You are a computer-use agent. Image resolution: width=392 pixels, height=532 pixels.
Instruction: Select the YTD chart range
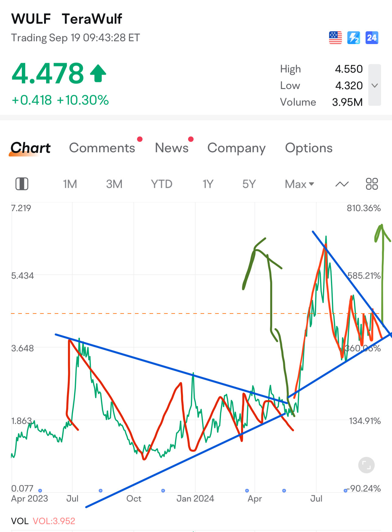[162, 184]
